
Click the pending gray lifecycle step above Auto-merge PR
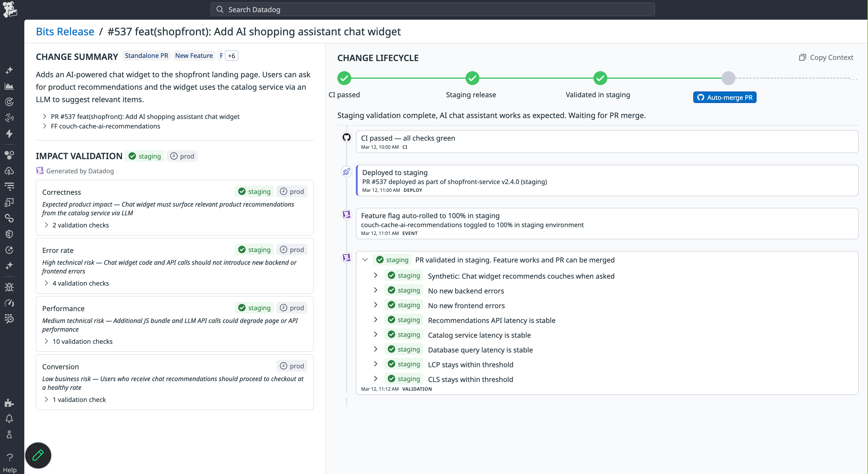coord(728,78)
